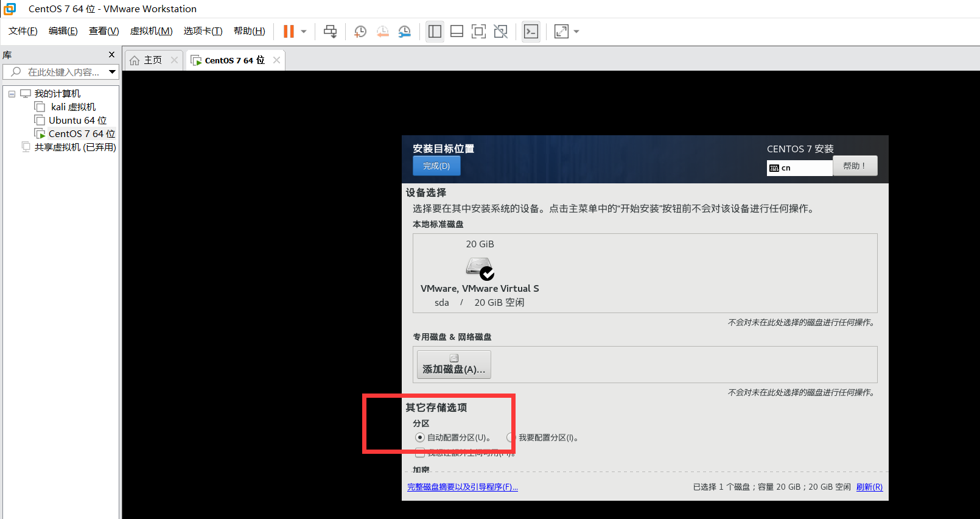This screenshot has height=519, width=980.
Task: Send Ctrl+Alt+Del to the virtual machine
Action: (x=331, y=32)
